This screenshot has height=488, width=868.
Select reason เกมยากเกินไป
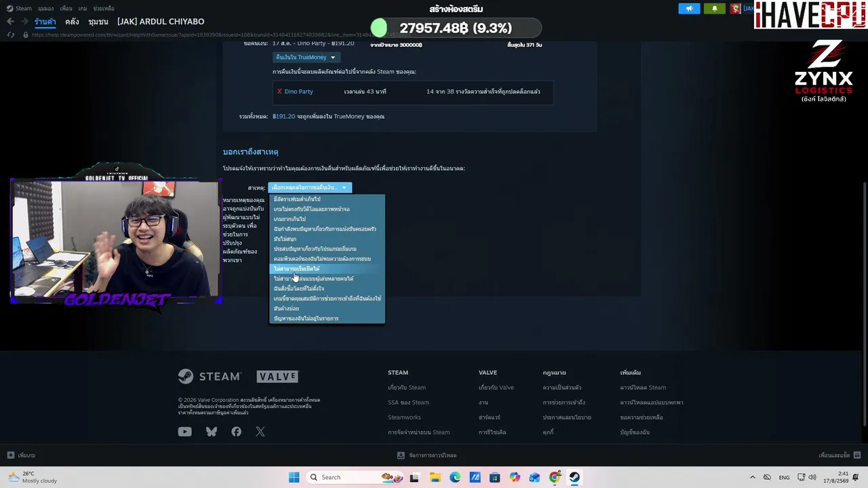[x=327, y=219]
